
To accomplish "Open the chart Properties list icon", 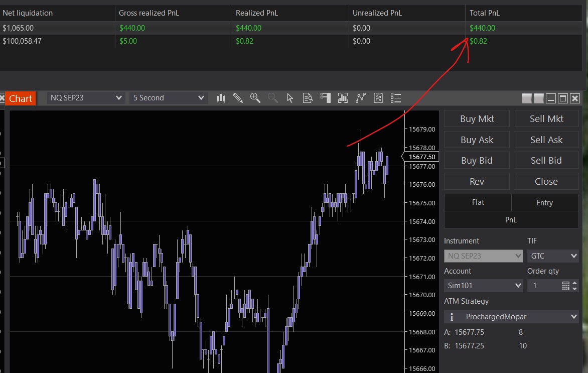I will pos(396,98).
